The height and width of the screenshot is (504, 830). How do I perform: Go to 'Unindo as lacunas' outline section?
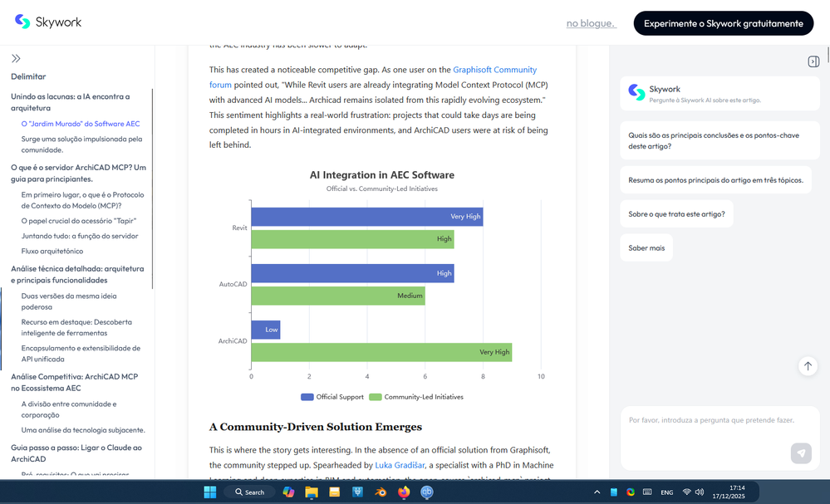tap(71, 102)
